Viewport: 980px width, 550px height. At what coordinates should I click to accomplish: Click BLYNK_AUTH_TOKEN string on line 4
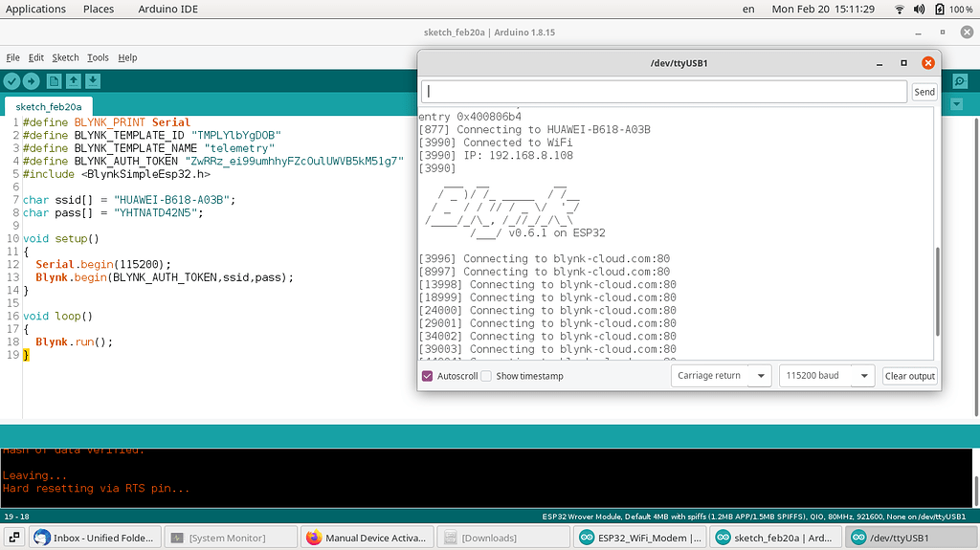click(294, 162)
